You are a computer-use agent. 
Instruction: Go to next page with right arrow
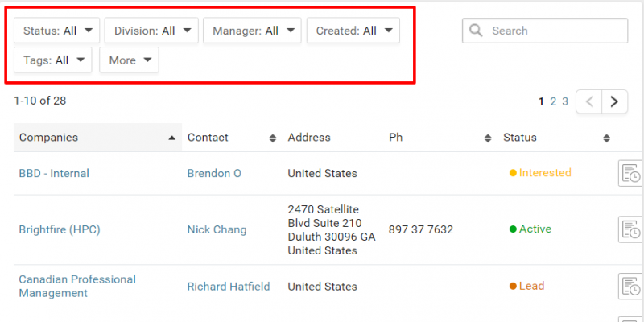(x=615, y=101)
